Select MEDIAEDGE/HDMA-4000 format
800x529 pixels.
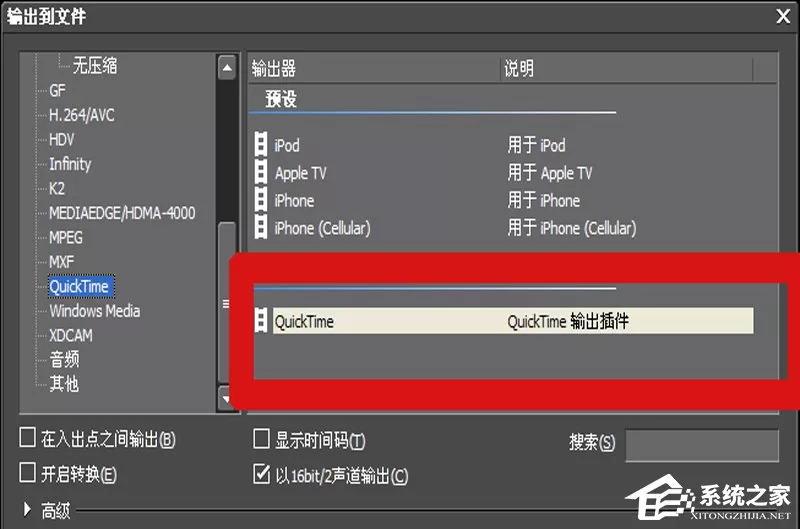122,213
